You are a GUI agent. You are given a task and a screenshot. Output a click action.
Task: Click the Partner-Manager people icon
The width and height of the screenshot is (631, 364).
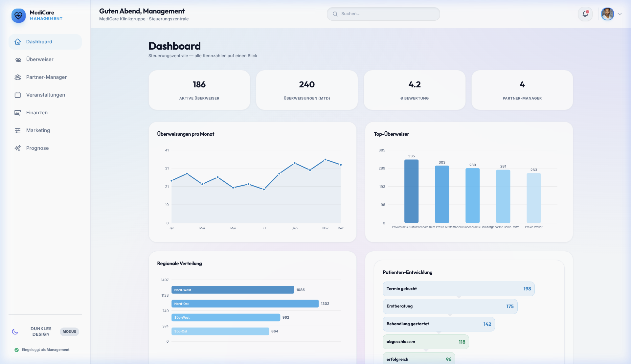pyautogui.click(x=18, y=77)
